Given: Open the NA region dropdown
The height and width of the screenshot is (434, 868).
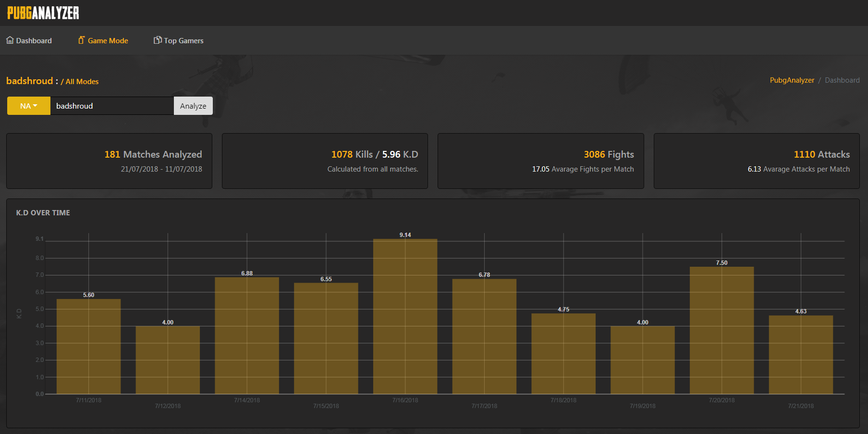Looking at the screenshot, I should click(x=28, y=106).
